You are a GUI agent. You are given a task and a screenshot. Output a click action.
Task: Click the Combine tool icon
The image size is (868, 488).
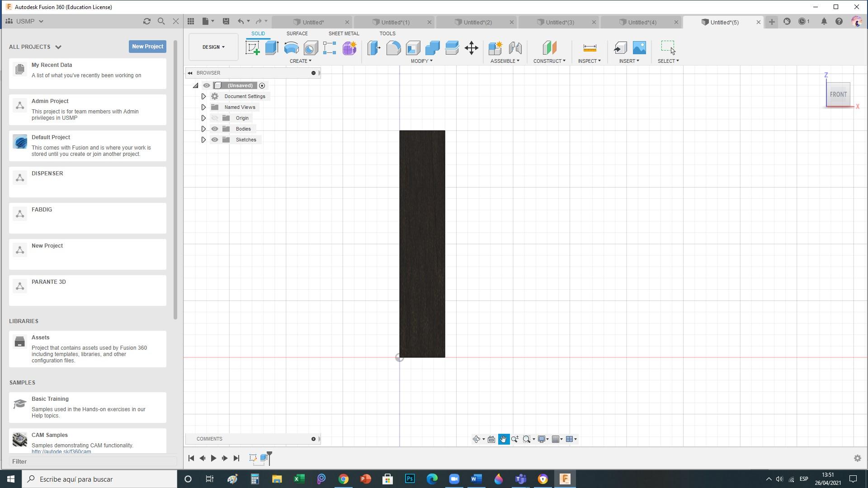pos(432,48)
